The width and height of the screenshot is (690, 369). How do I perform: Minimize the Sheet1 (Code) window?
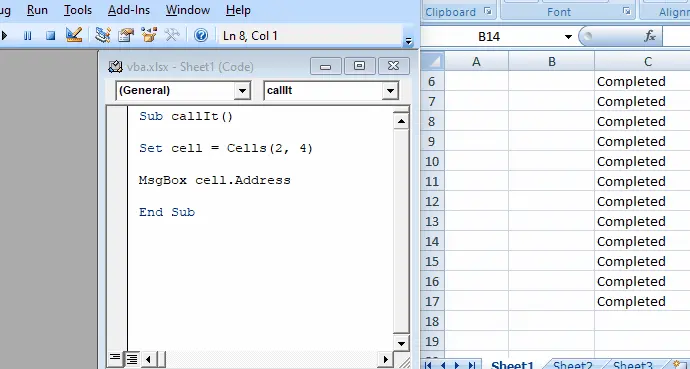pyautogui.click(x=326, y=66)
